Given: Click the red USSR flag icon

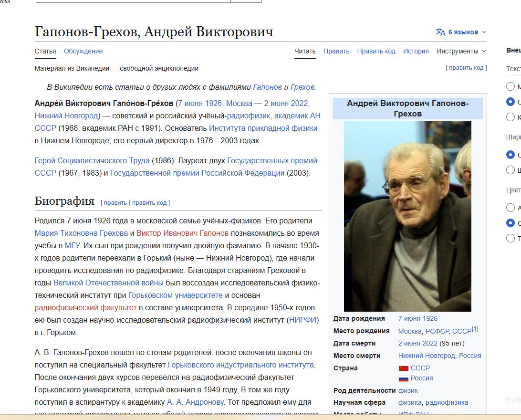Looking at the screenshot, I should click(x=403, y=368).
